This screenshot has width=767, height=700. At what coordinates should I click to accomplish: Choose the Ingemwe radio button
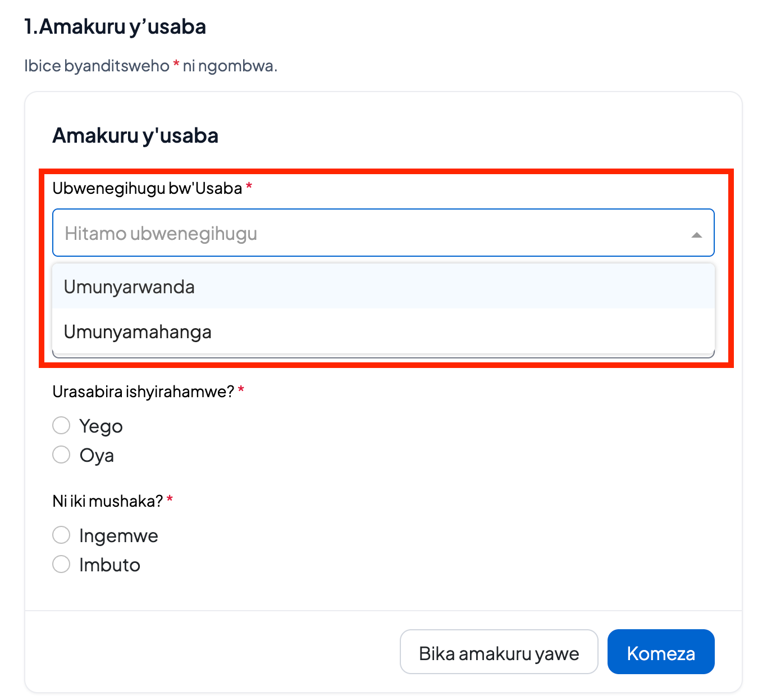point(61,535)
